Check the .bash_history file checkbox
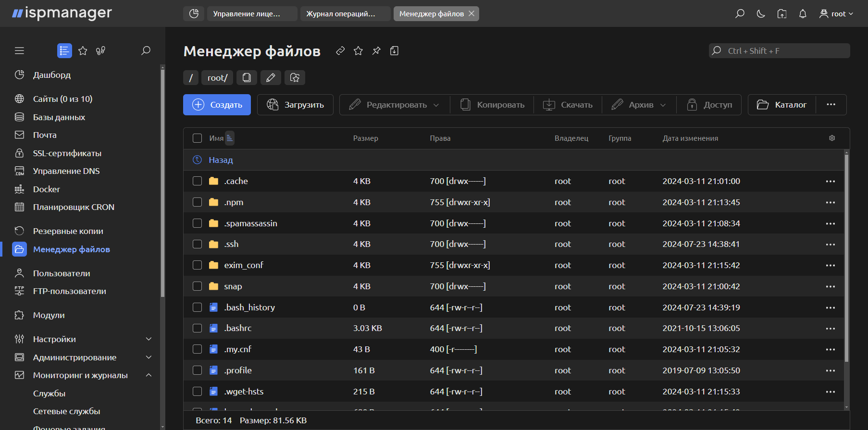 coord(197,307)
